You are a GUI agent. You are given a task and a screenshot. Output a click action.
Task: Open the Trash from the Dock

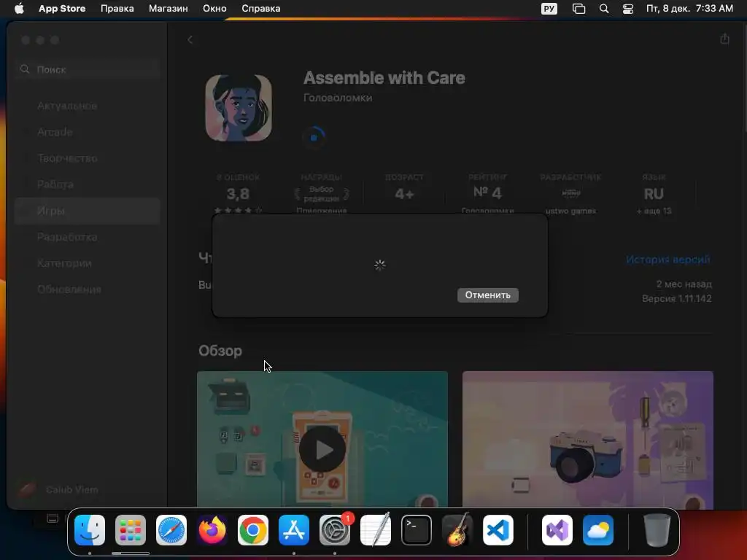point(657,530)
